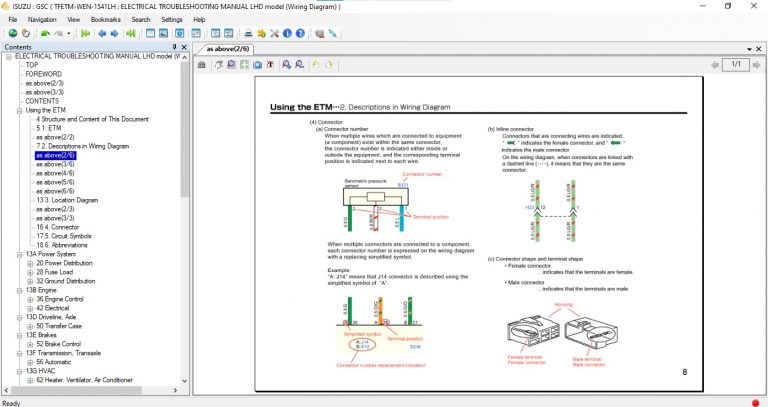This screenshot has height=407, width=768.
Task: Click the blue forward arrow icon
Action: pos(115,33)
